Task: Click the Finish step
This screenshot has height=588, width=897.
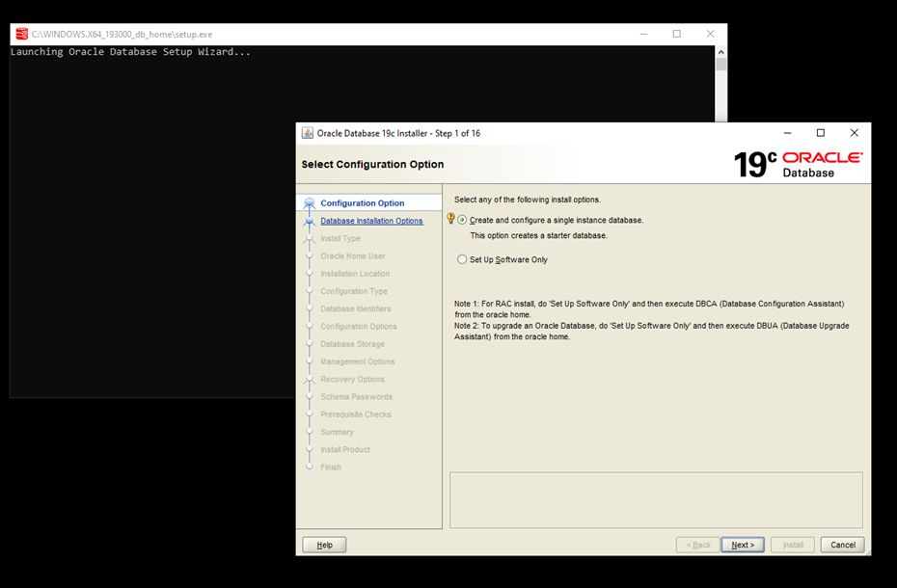Action: click(331, 468)
